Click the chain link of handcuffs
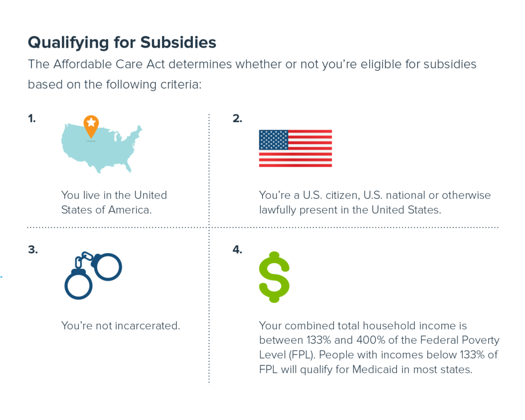 83,259
